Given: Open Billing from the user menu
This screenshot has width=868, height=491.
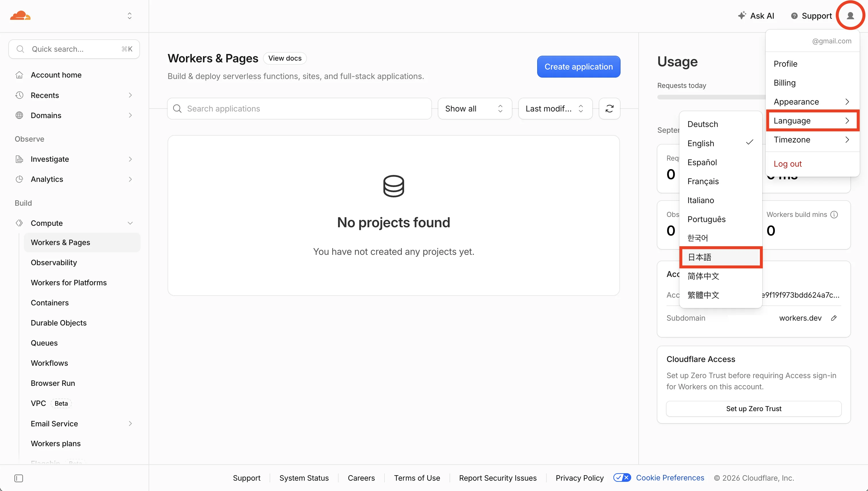Looking at the screenshot, I should tap(813, 83).
